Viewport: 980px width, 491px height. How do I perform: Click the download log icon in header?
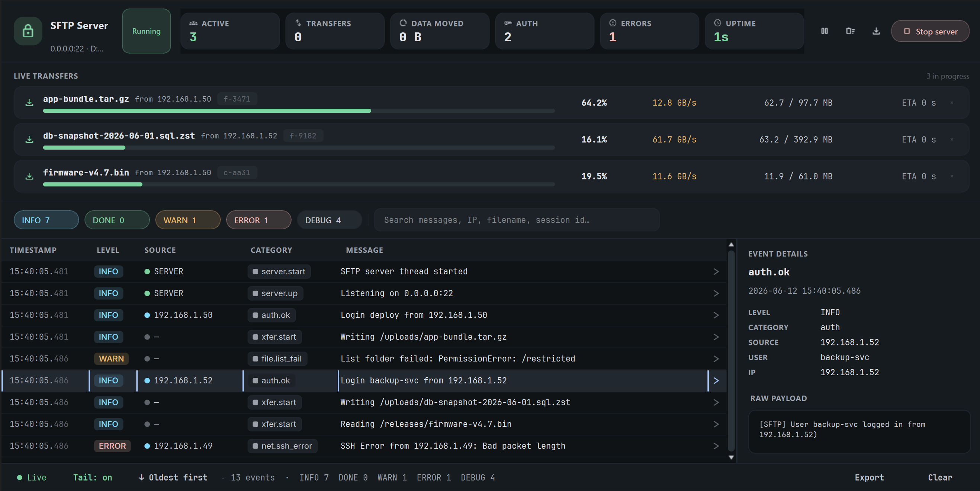click(876, 31)
